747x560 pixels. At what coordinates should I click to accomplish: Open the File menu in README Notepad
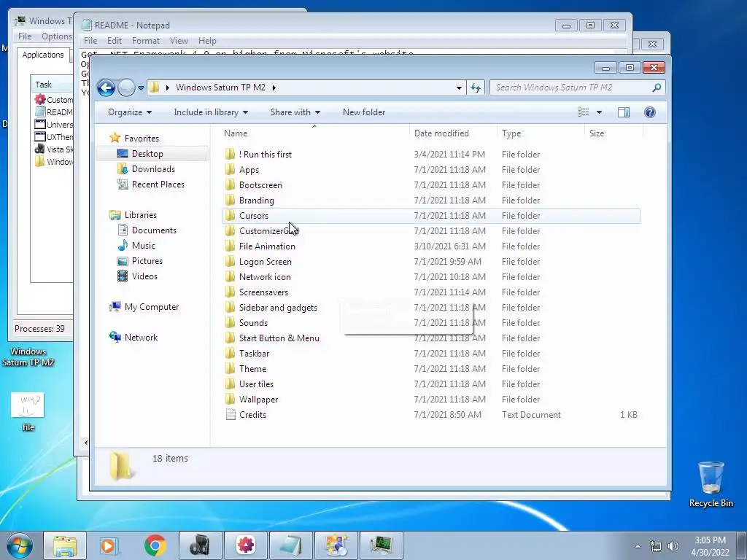[90, 41]
